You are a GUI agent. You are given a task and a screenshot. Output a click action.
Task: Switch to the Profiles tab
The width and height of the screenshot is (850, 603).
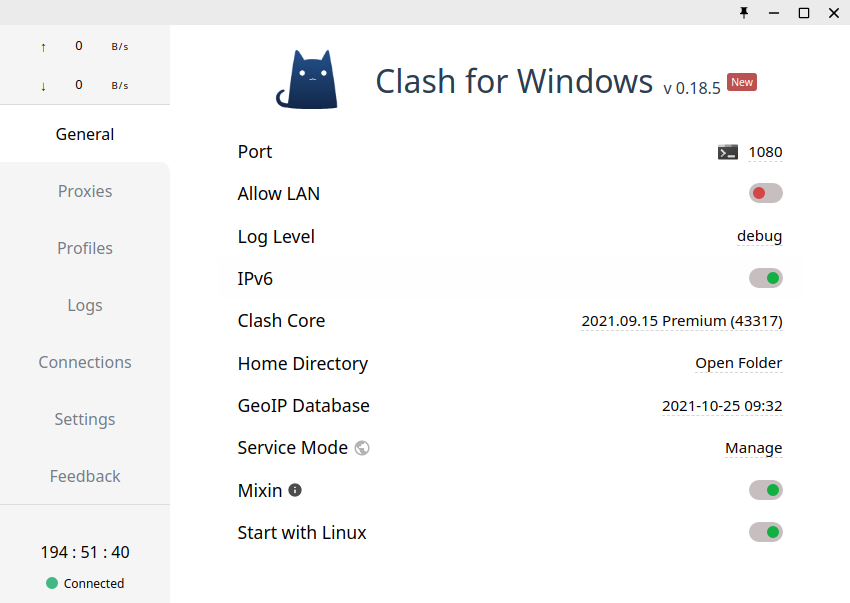coord(85,248)
